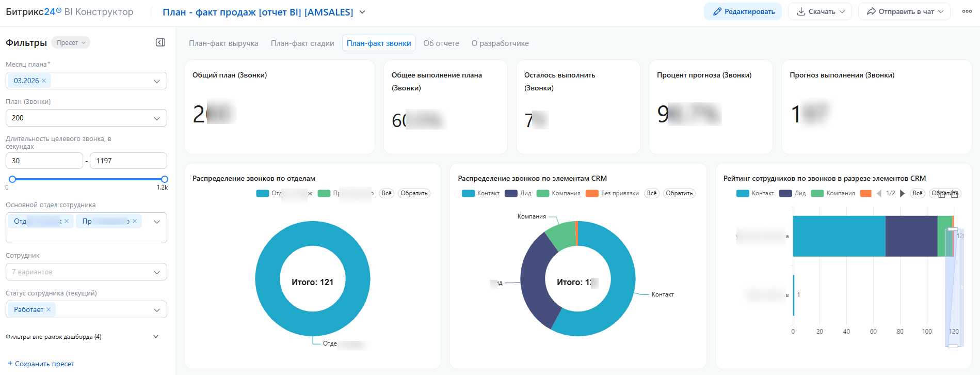Viewport: 980px width, 375px height.
Task: Remove the 03.2026 month tag
Action: pos(44,81)
